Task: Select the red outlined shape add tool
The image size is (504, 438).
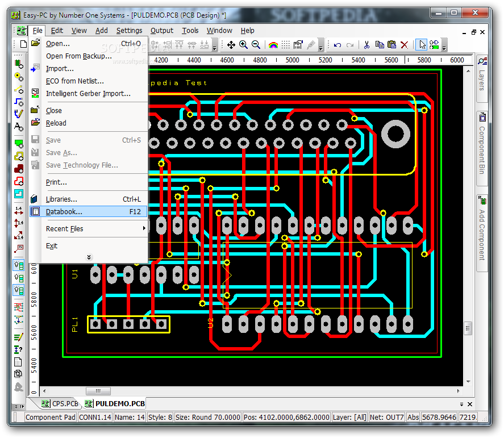Action: (19, 181)
